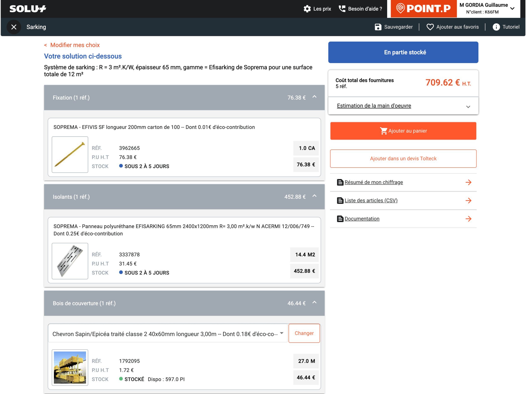Open Chevron Sapin wood stack thumbnail
The width and height of the screenshot is (532, 394).
pos(70,367)
